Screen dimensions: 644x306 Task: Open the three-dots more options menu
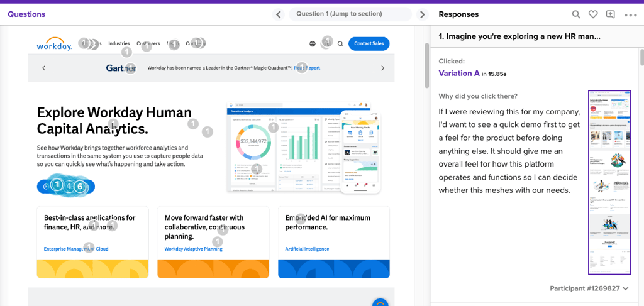[630, 15]
